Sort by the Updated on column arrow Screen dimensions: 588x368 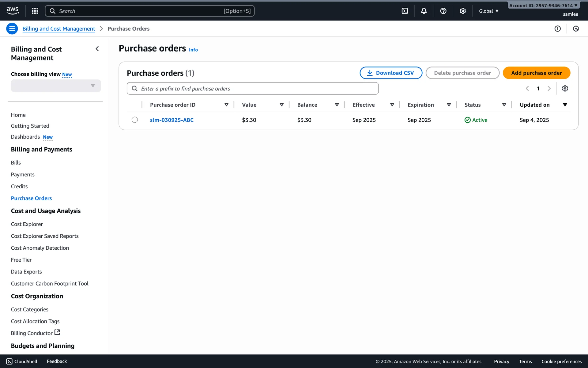click(565, 105)
